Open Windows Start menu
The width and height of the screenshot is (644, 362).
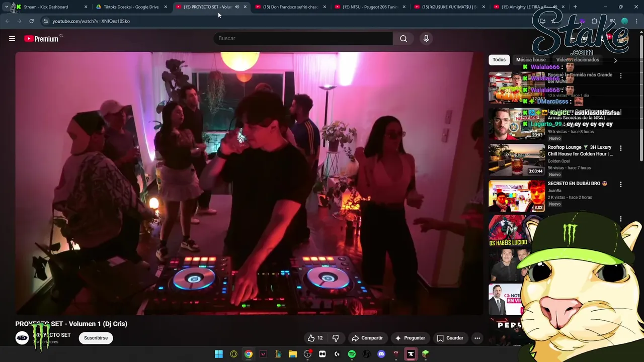pos(219,354)
